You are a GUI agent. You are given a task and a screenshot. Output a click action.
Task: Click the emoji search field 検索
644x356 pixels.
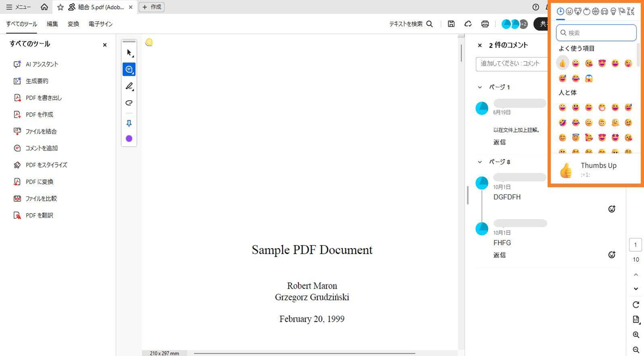(x=596, y=33)
